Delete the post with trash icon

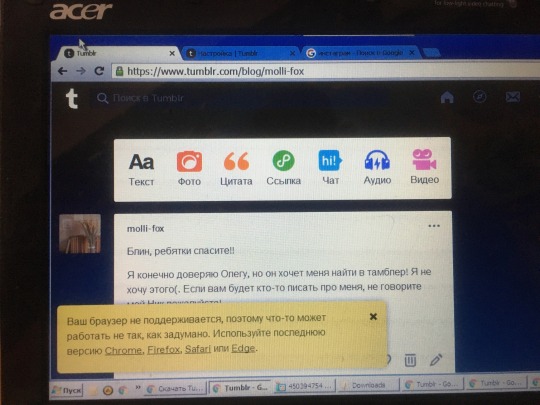tap(410, 360)
